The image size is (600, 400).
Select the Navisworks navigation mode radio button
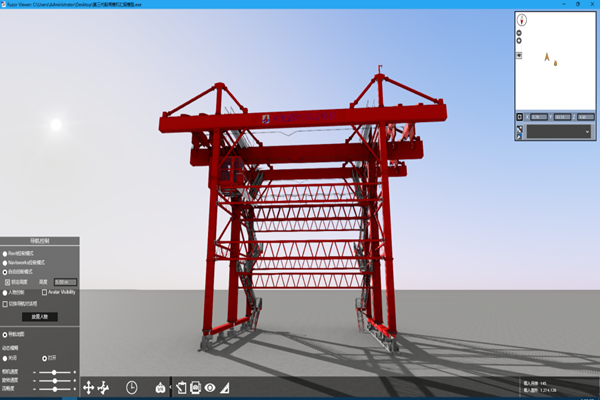click(5, 262)
